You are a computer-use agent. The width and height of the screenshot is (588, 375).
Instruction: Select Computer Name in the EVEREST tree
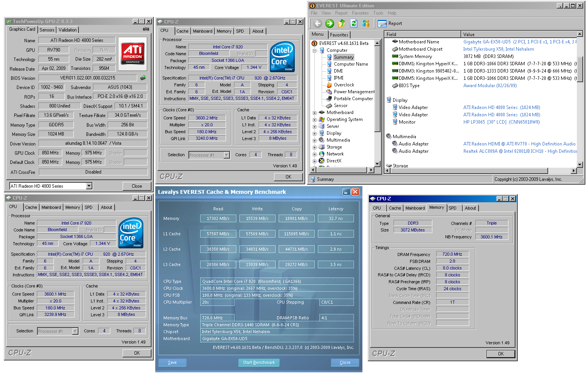coord(351,64)
